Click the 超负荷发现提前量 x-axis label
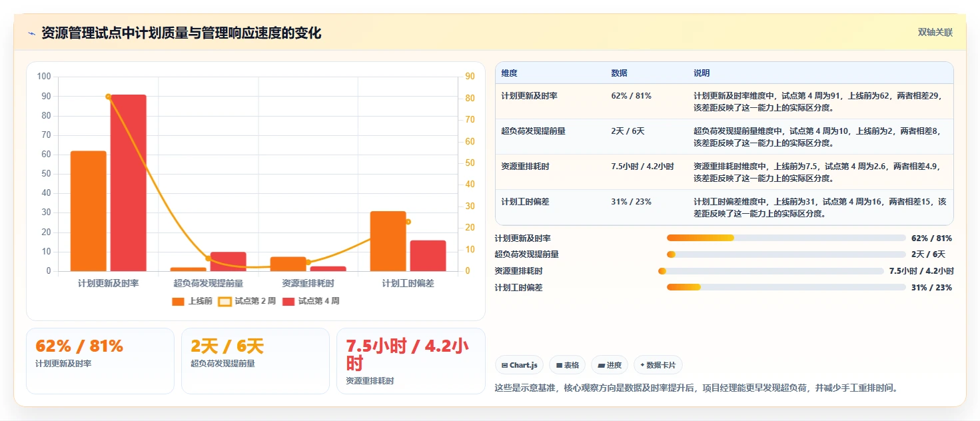980x421 pixels. (209, 283)
